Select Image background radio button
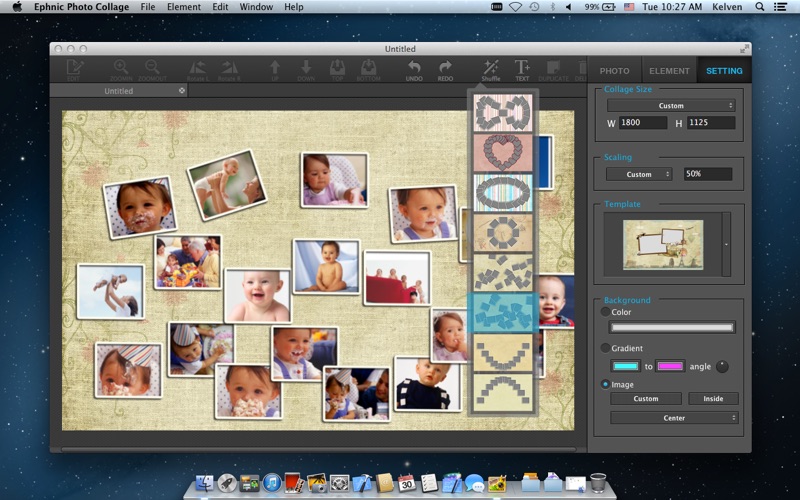The height and width of the screenshot is (500, 800). 605,384
